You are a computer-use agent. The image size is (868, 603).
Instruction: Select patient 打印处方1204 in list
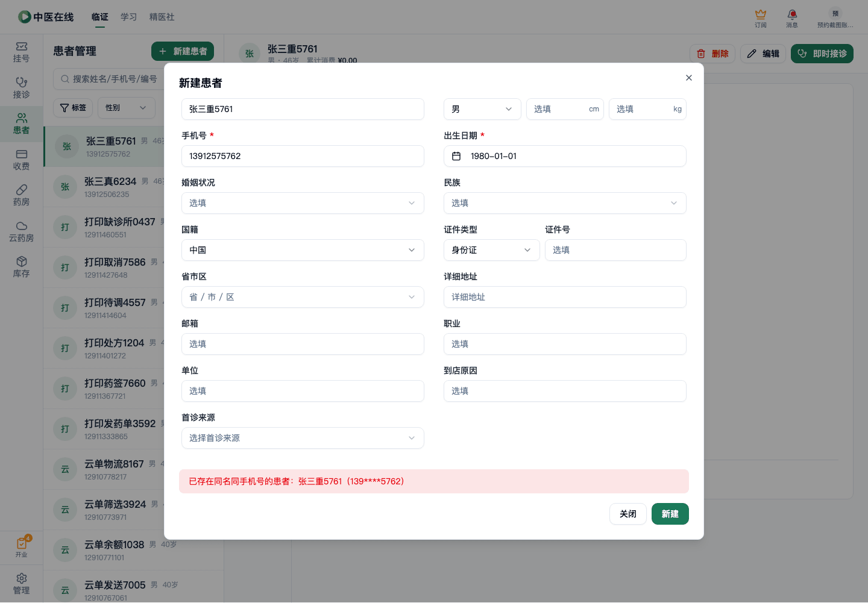tap(104, 348)
